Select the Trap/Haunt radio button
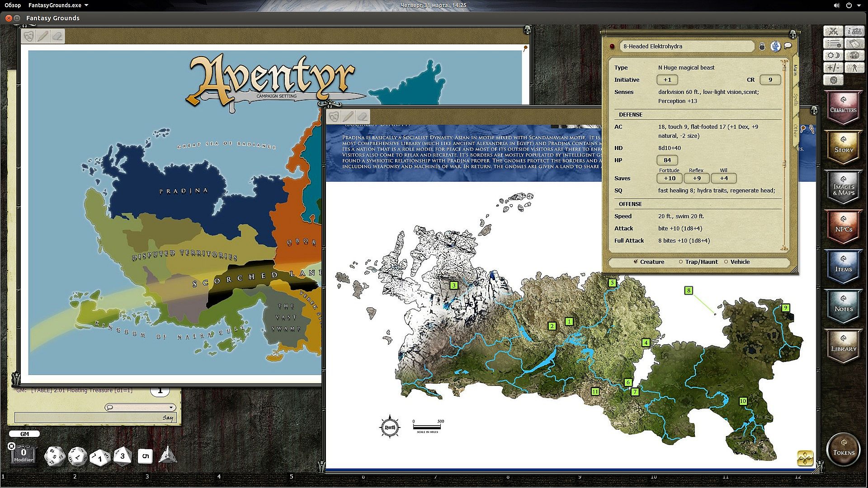 681,262
